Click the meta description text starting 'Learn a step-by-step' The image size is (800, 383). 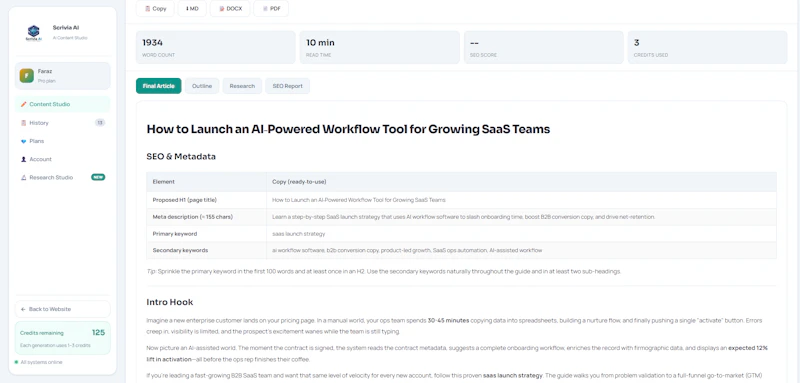pos(463,217)
